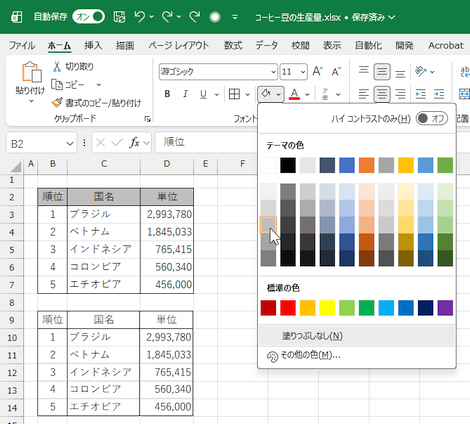Open the font name dropdown 游ゴシック

273,72
